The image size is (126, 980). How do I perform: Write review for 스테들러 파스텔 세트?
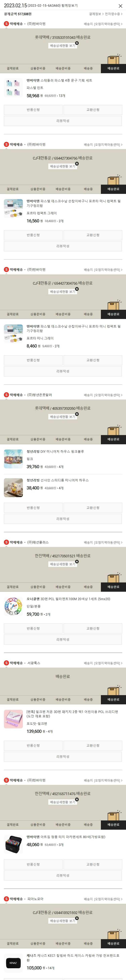click(63, 121)
